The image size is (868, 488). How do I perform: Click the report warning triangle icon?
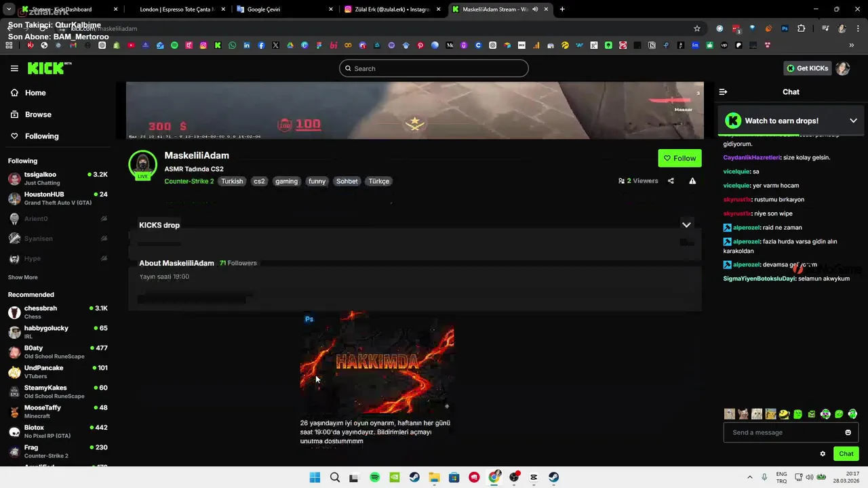[692, 181]
